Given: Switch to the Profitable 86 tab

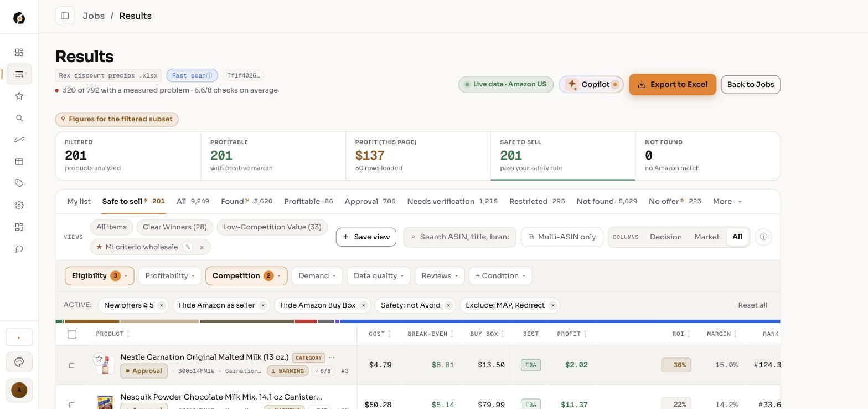Looking at the screenshot, I should [x=308, y=201].
